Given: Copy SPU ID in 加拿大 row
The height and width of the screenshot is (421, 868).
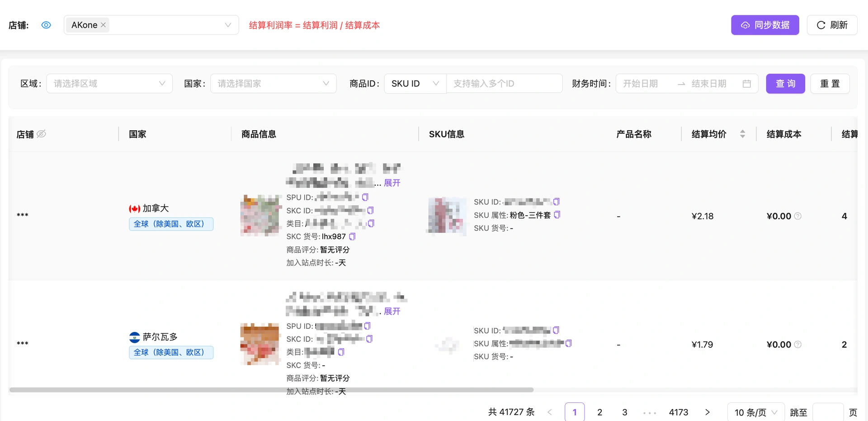Looking at the screenshot, I should [365, 197].
